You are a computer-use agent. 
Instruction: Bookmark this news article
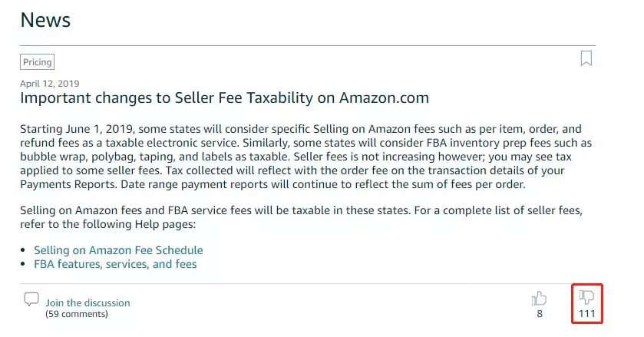(x=586, y=58)
